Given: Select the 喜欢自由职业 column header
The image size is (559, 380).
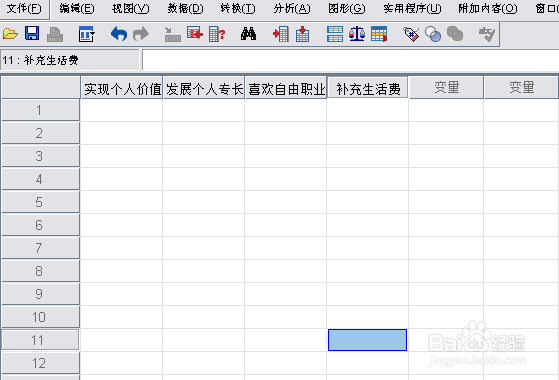Looking at the screenshot, I should pyautogui.click(x=286, y=88).
